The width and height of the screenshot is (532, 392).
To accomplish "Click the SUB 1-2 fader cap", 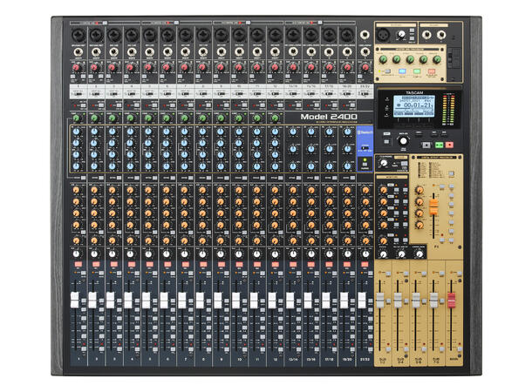I will tap(380, 300).
